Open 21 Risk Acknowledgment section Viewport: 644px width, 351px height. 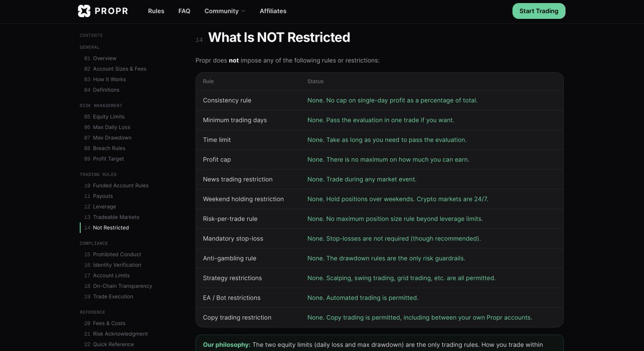pyautogui.click(x=116, y=334)
